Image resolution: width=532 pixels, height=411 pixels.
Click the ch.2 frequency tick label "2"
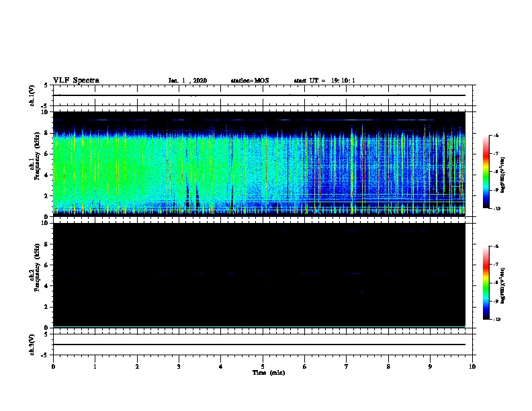pos(46,307)
